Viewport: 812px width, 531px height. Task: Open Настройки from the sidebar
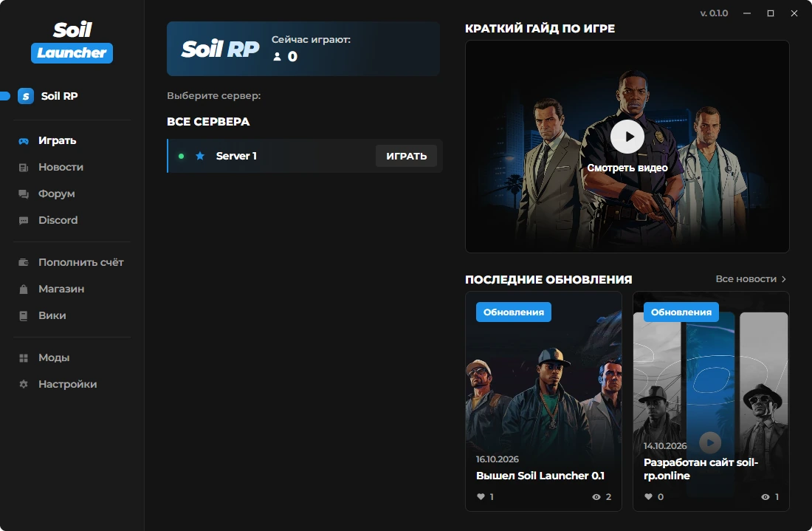coord(67,384)
